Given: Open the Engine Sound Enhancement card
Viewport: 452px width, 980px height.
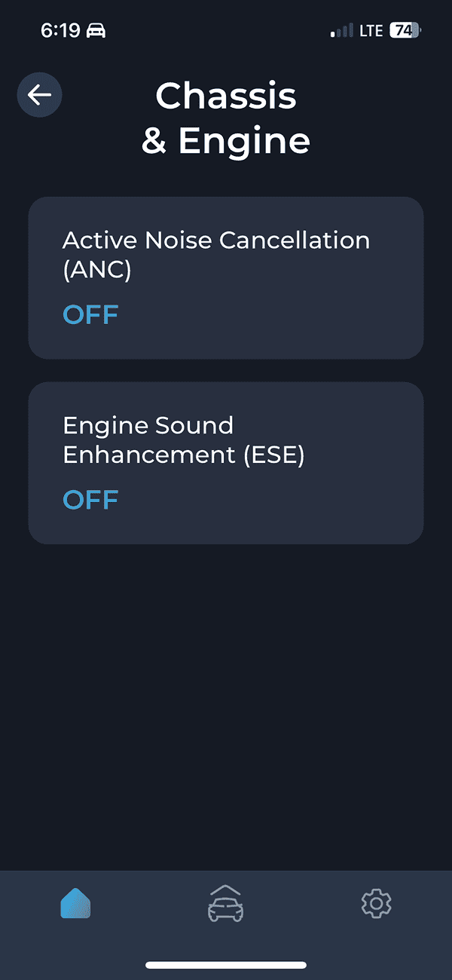Looking at the screenshot, I should 226,463.
